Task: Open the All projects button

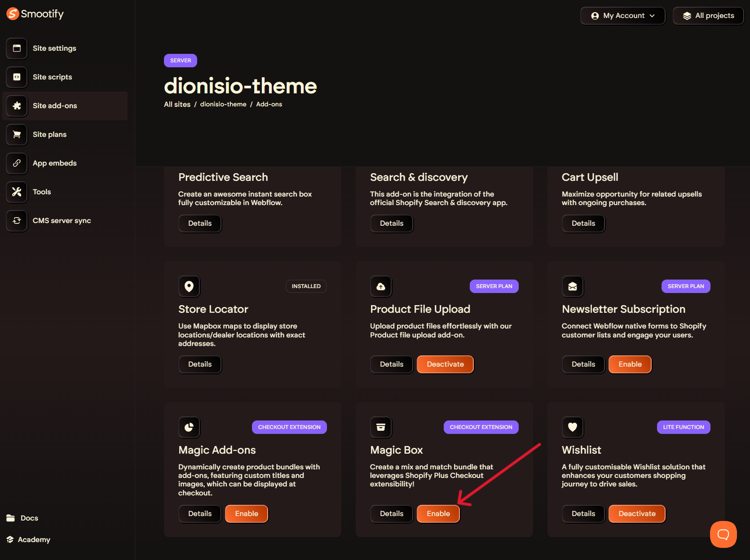Action: click(708, 16)
